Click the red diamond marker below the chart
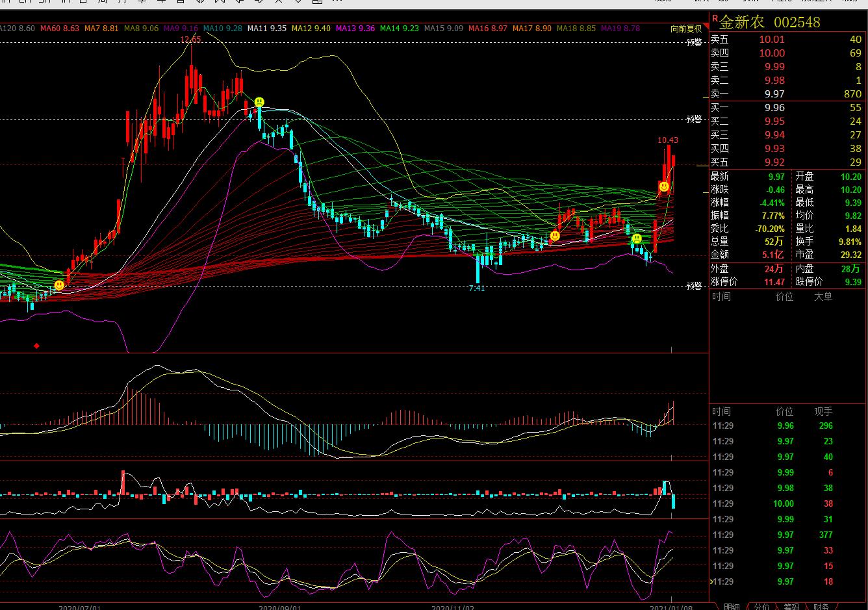The height and width of the screenshot is (610, 868). (x=36, y=346)
